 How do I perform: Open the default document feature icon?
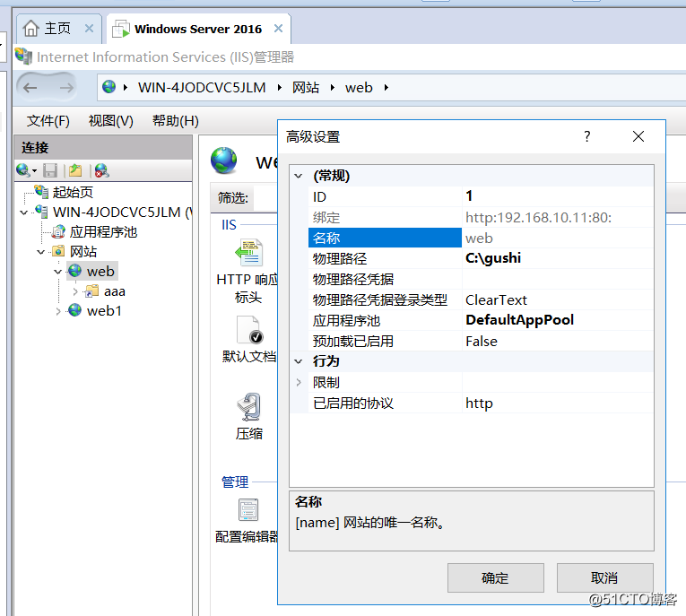pyautogui.click(x=249, y=330)
